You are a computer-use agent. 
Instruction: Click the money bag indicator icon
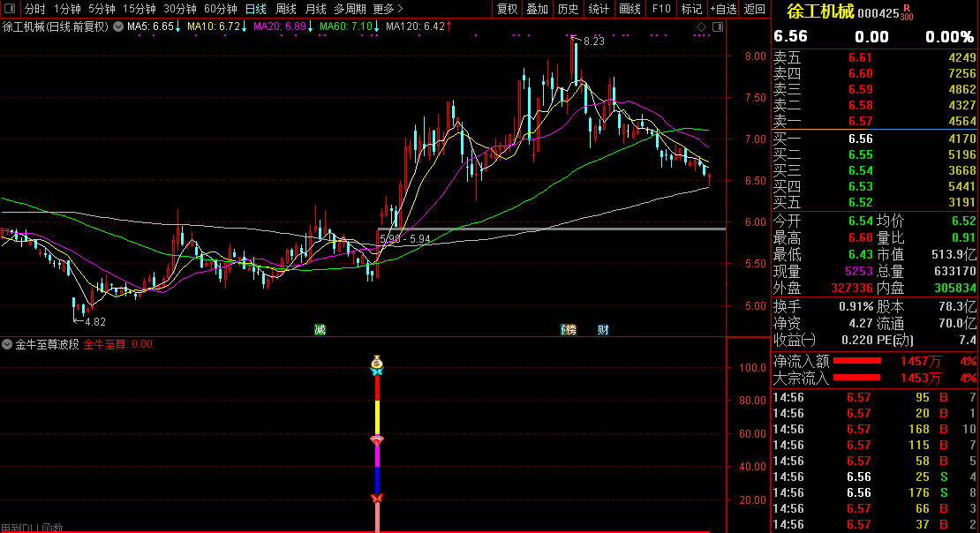point(377,362)
